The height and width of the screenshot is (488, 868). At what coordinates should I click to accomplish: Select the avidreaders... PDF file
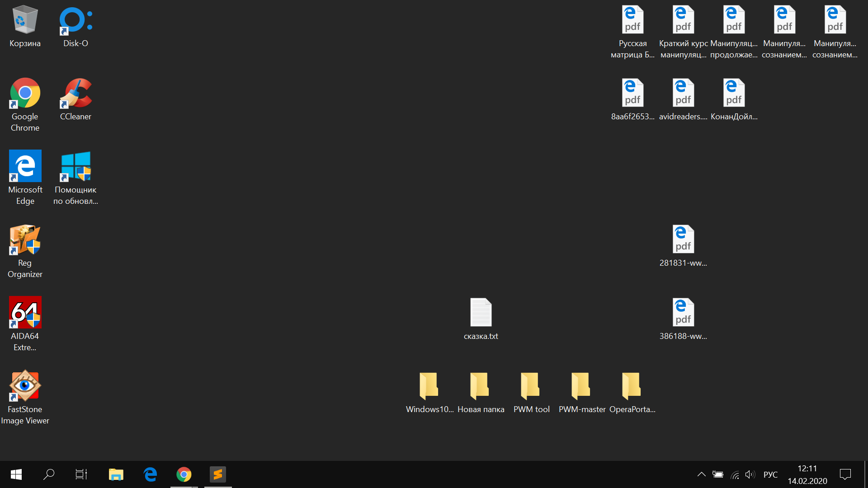click(x=683, y=99)
